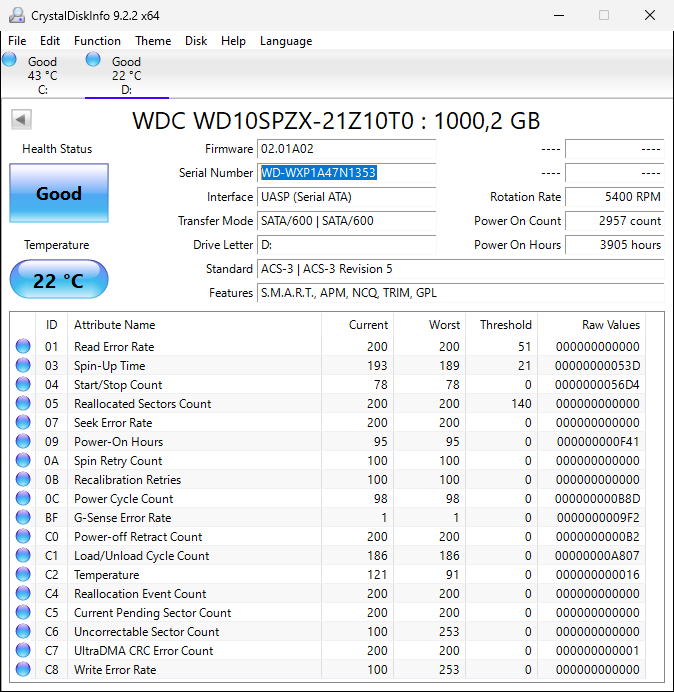
Task: Click status orb for G-Sense Error Rate
Action: pyautogui.click(x=23, y=517)
